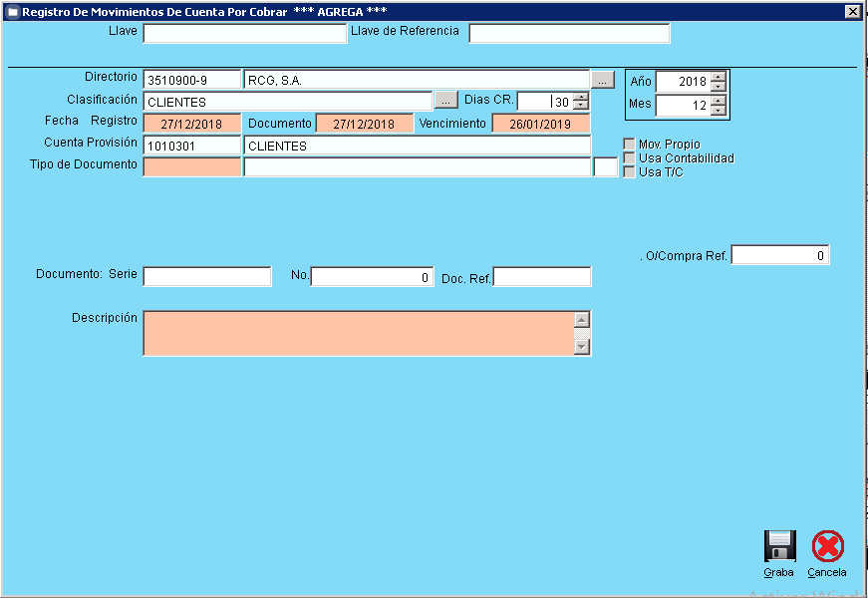868x598 pixels.
Task: Decrease Dias CR. with down arrow
Action: 581,106
